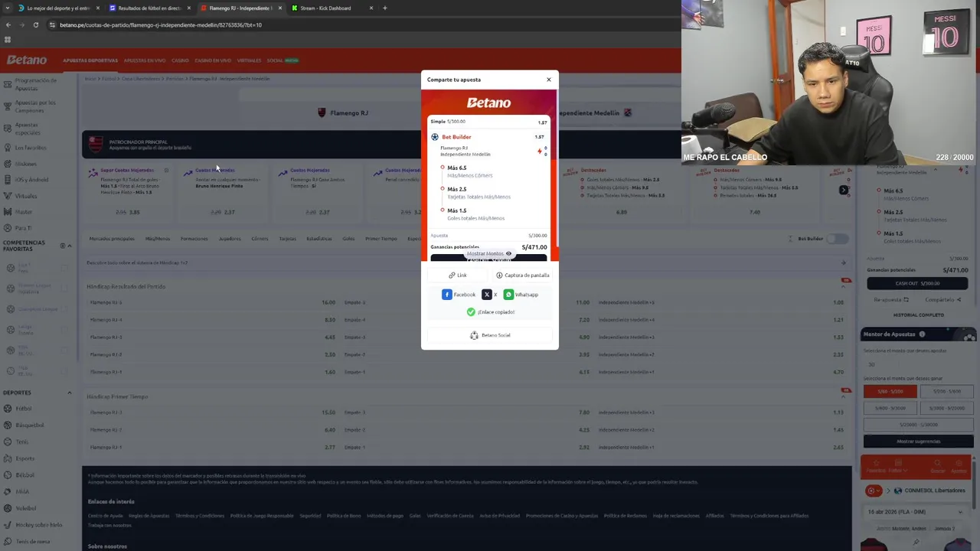Select S/200 - S/600 winnings range
Screen dimensions: 980x551
point(946,391)
